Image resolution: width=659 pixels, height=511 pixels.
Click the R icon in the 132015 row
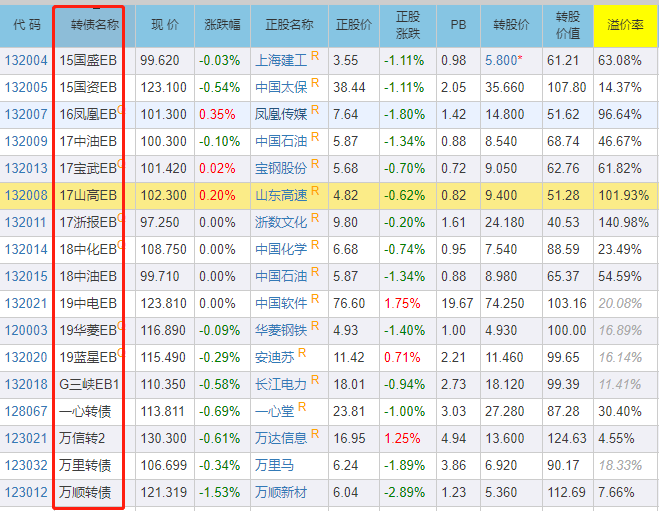click(x=315, y=271)
